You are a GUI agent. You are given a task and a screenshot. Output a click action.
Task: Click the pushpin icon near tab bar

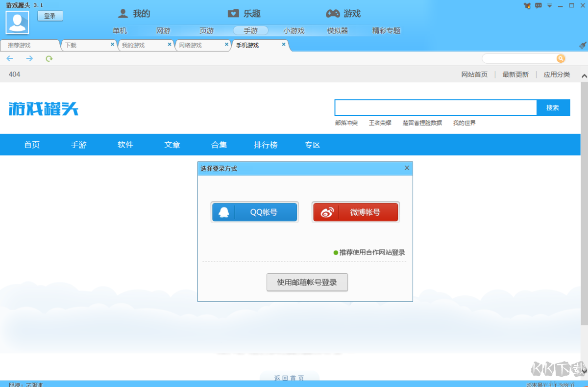click(582, 45)
